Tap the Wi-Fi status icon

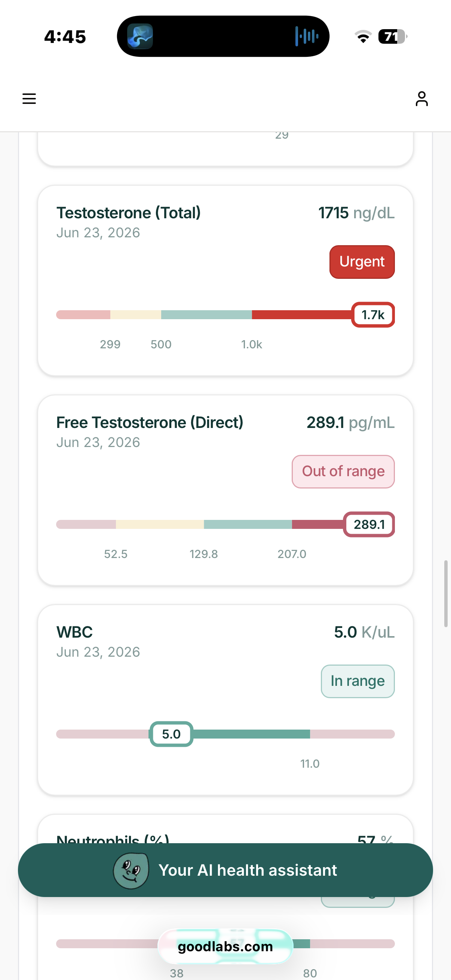(x=363, y=37)
